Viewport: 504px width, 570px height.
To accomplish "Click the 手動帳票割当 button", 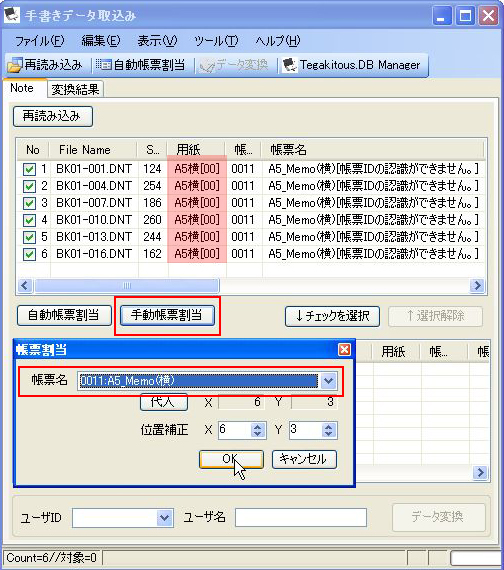I will pos(167,315).
